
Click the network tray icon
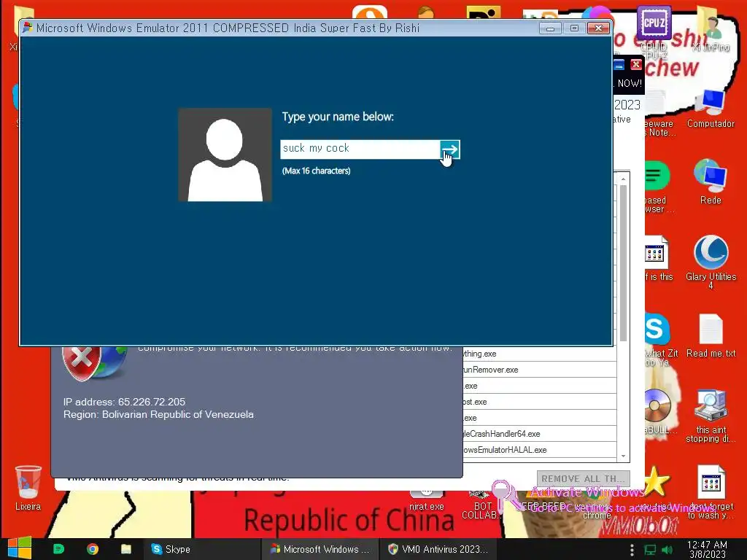(650, 550)
